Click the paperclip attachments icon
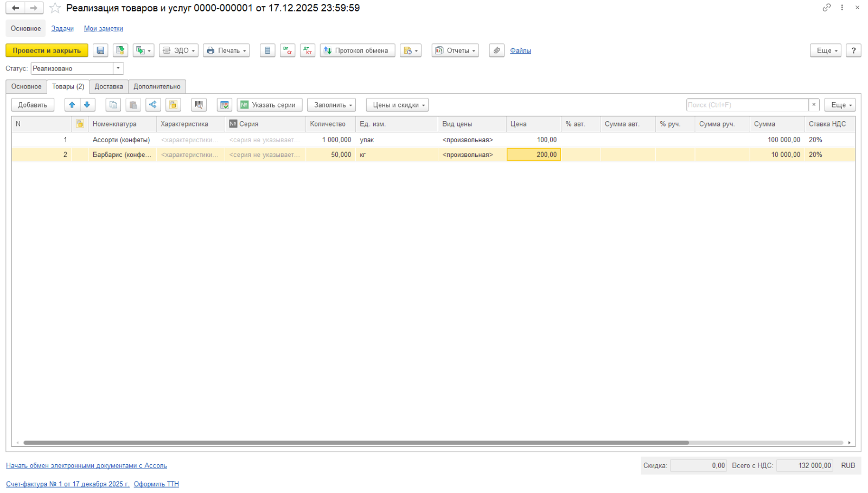Viewport: 868px width, 493px height. pyautogui.click(x=496, y=50)
